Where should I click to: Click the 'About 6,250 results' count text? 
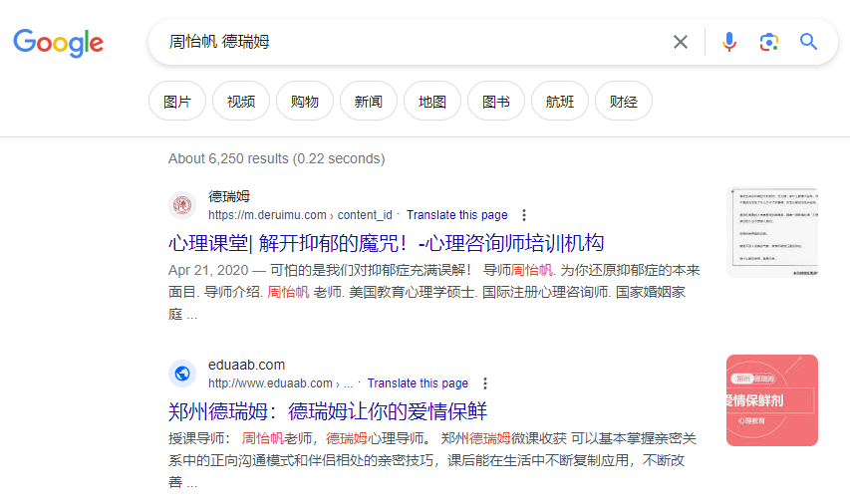[x=276, y=158]
